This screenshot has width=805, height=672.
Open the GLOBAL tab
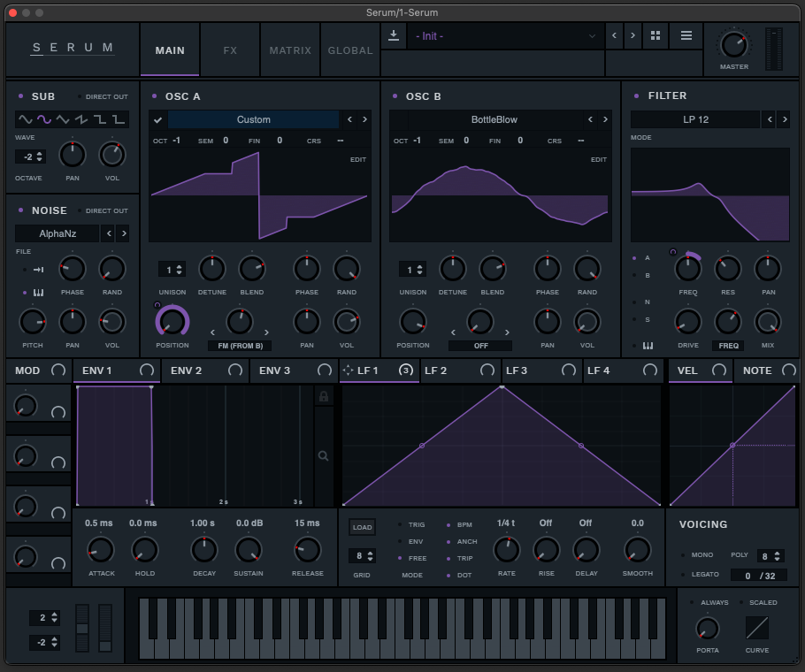pos(350,50)
